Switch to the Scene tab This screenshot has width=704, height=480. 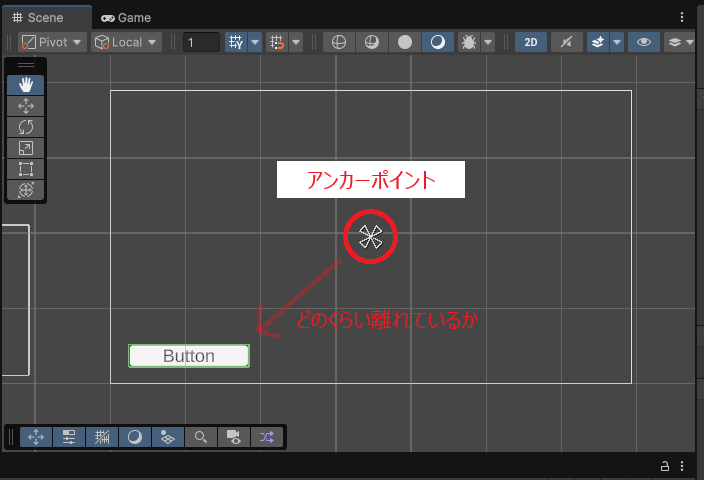click(x=46, y=18)
